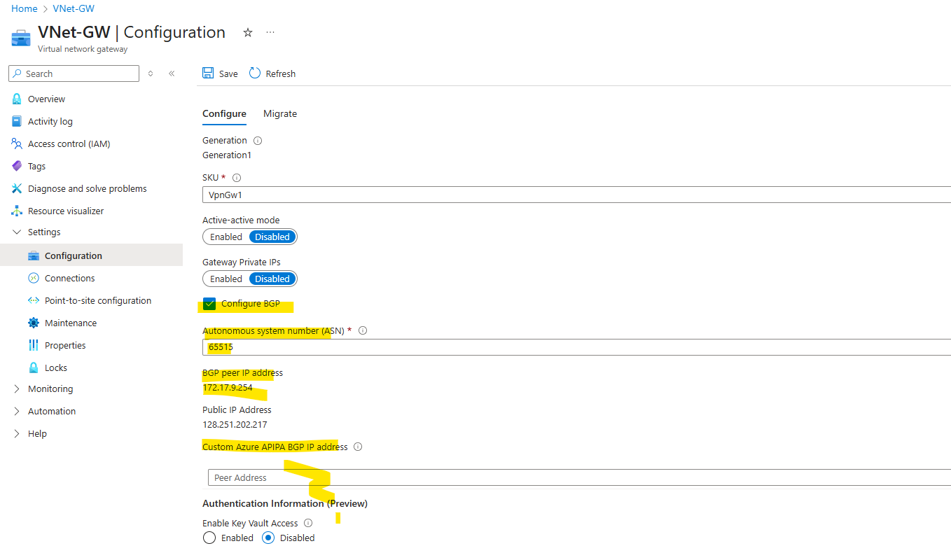Set Gateway Private IPs to Disabled
The image size is (951, 560).
pos(272,279)
